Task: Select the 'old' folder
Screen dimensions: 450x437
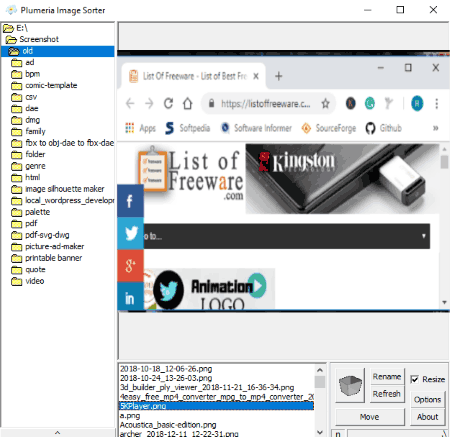Action: tap(57, 51)
